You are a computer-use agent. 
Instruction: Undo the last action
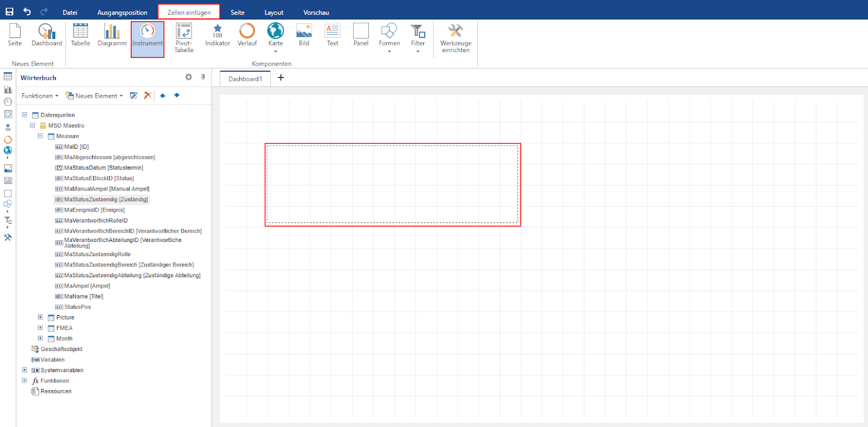tap(27, 11)
